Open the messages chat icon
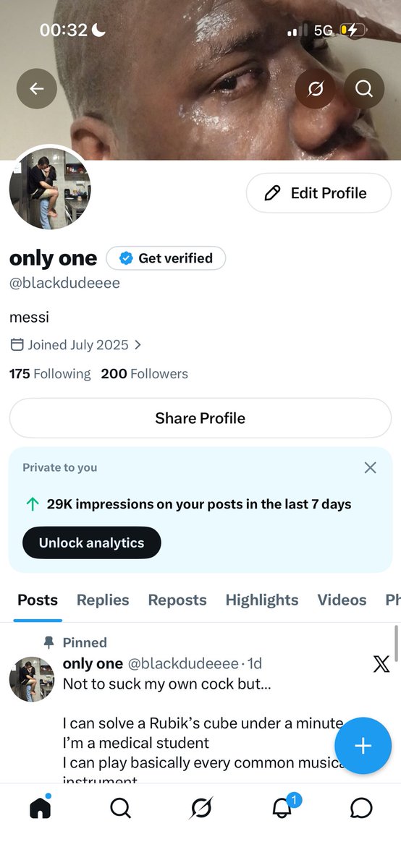Image resolution: width=401 pixels, height=868 pixels. point(361,808)
